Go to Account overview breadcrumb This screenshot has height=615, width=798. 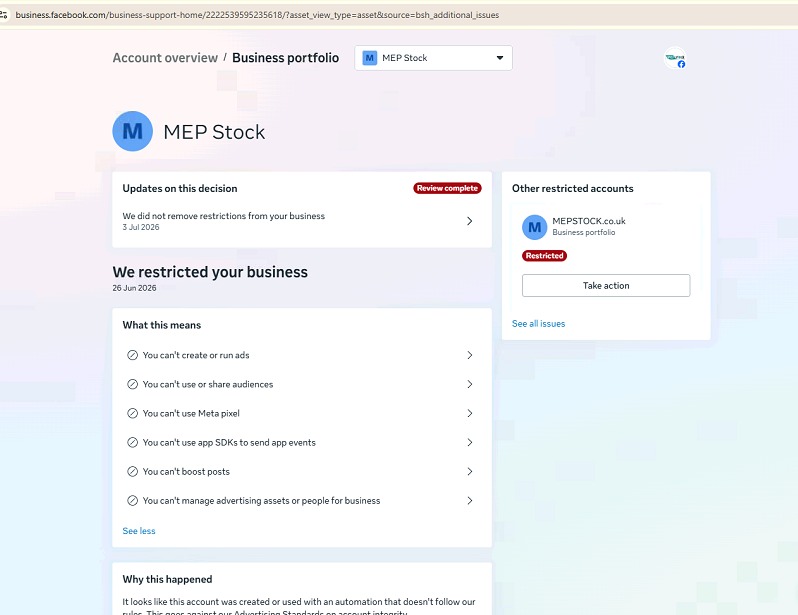[165, 58]
